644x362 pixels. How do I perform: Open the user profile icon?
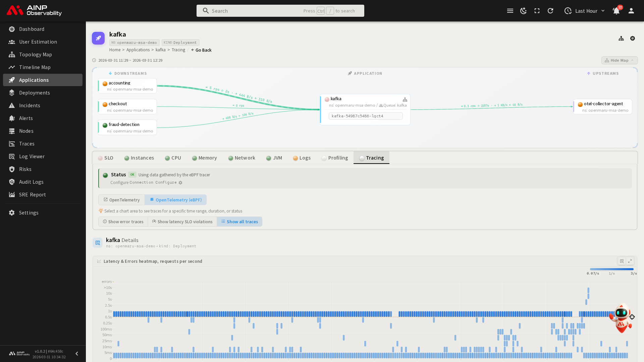pyautogui.click(x=631, y=11)
